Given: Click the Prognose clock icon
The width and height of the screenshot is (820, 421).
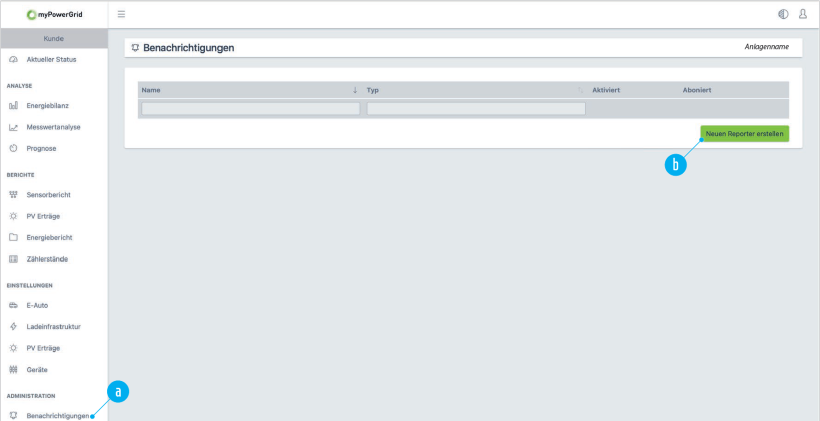Looking at the screenshot, I should tap(14, 149).
